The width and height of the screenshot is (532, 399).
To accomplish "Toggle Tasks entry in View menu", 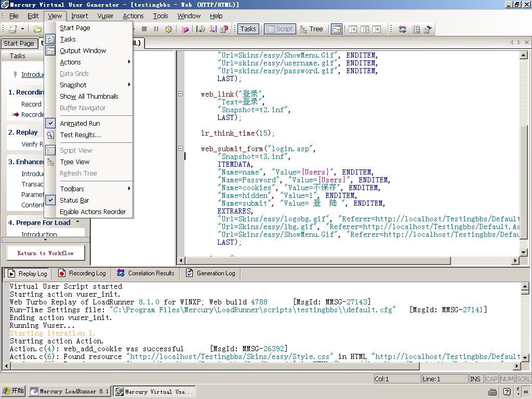I will (88, 39).
